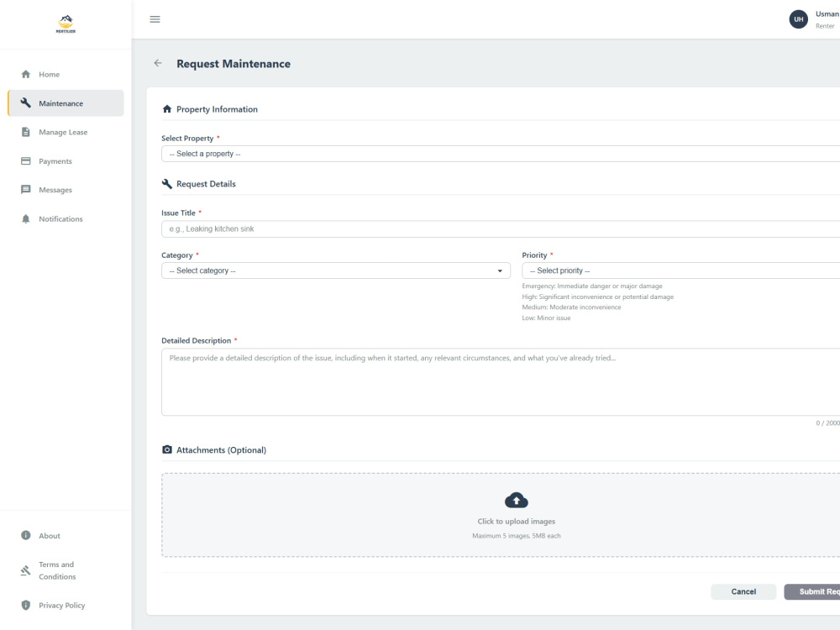Click the 'Click to upload images' text
The height and width of the screenshot is (630, 840).
click(517, 522)
